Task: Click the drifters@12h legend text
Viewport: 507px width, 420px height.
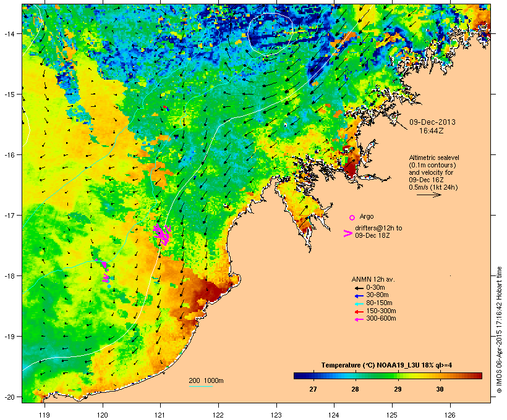Action: click(378, 232)
